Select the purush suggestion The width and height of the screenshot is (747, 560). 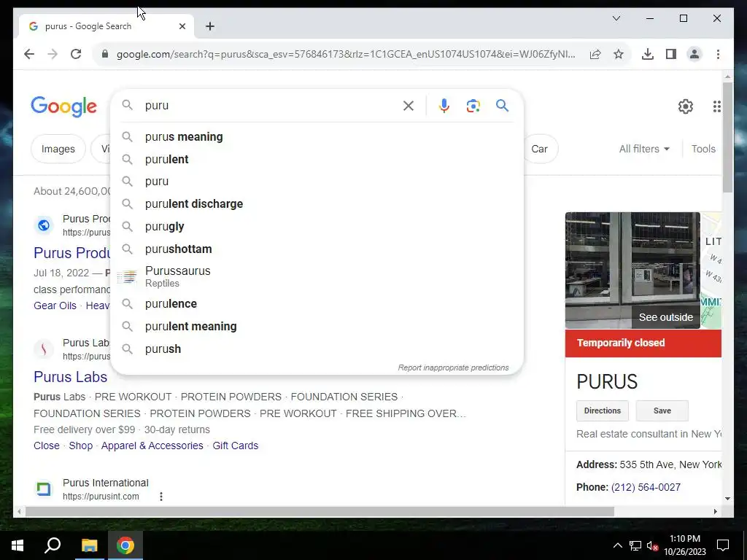tap(317, 349)
